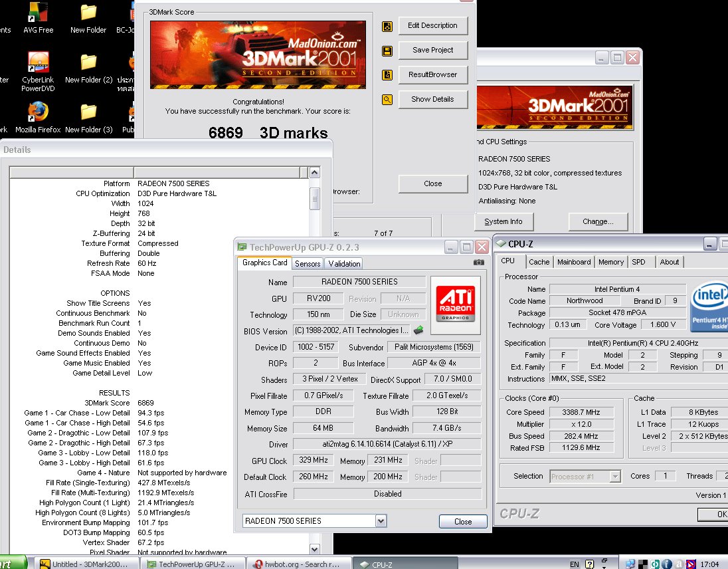Open CPU-Z Cache tab
Image resolution: width=728 pixels, height=569 pixels.
539,262
